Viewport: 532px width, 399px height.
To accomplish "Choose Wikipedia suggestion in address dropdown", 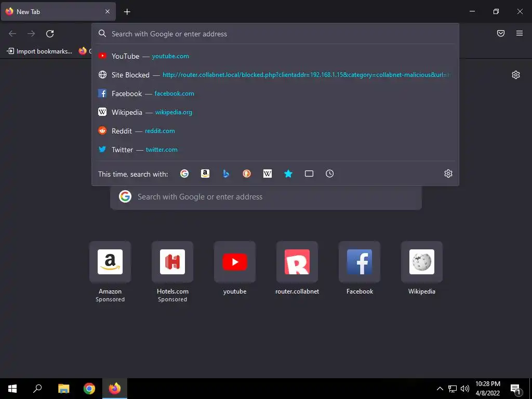I will pos(275,112).
